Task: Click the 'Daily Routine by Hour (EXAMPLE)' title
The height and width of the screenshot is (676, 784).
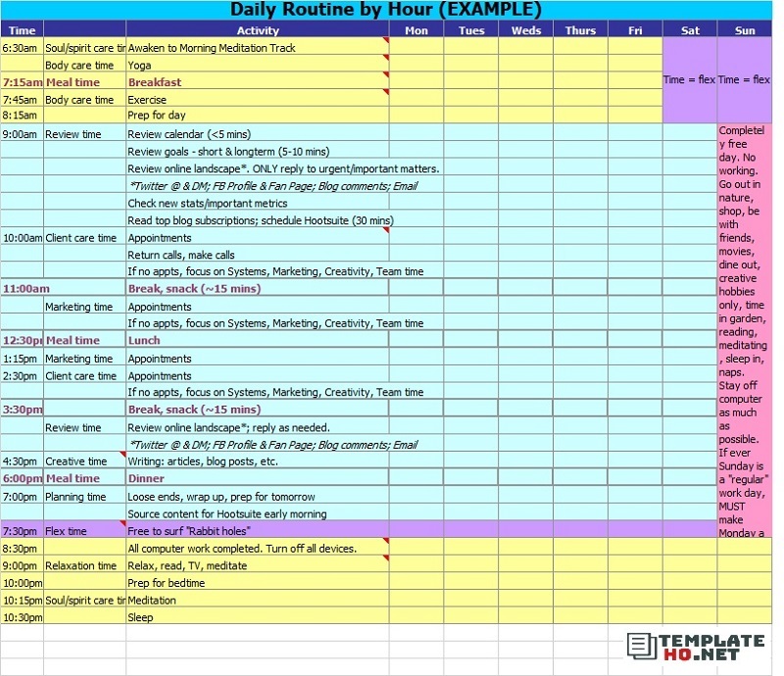Action: [x=385, y=10]
